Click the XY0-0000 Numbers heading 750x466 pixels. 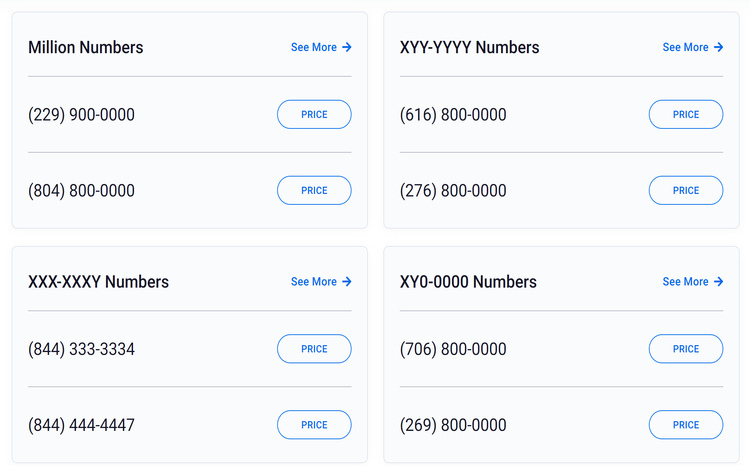pos(468,282)
